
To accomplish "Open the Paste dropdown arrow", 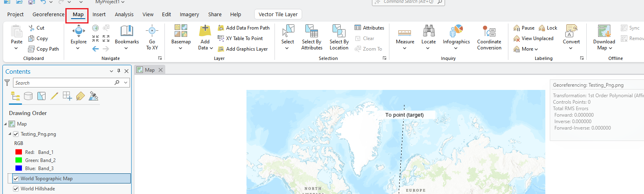I will (x=16, y=48).
